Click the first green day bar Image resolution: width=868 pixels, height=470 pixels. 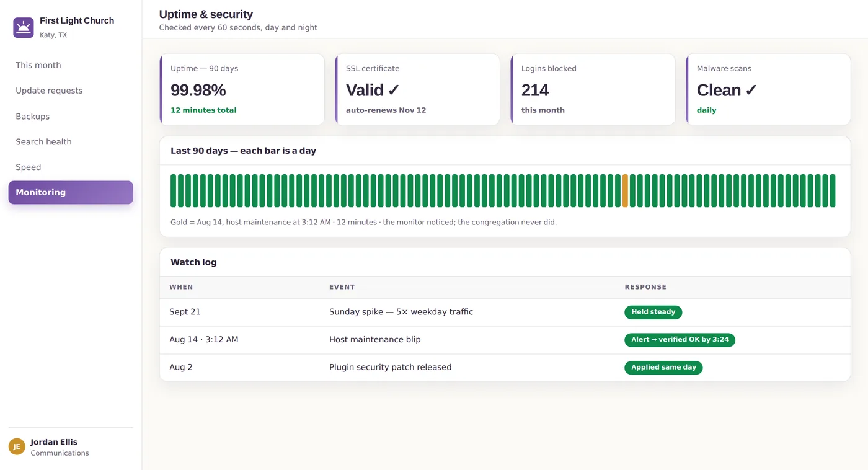(x=174, y=191)
